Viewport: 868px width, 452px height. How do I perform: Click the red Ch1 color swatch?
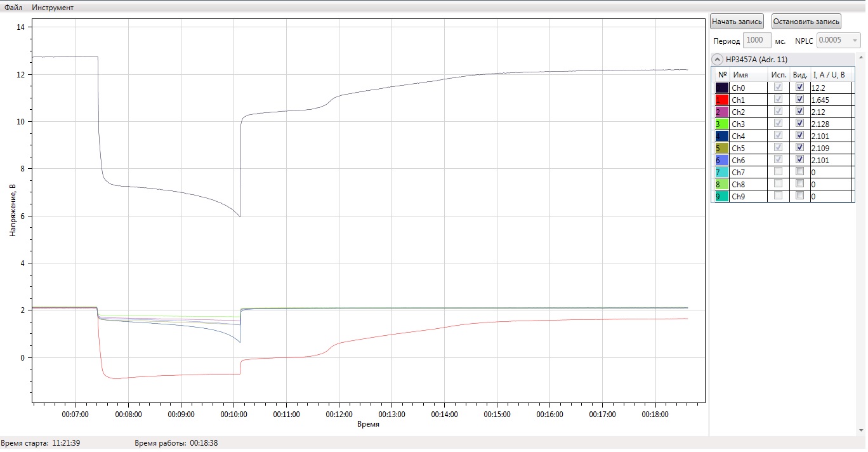(721, 100)
